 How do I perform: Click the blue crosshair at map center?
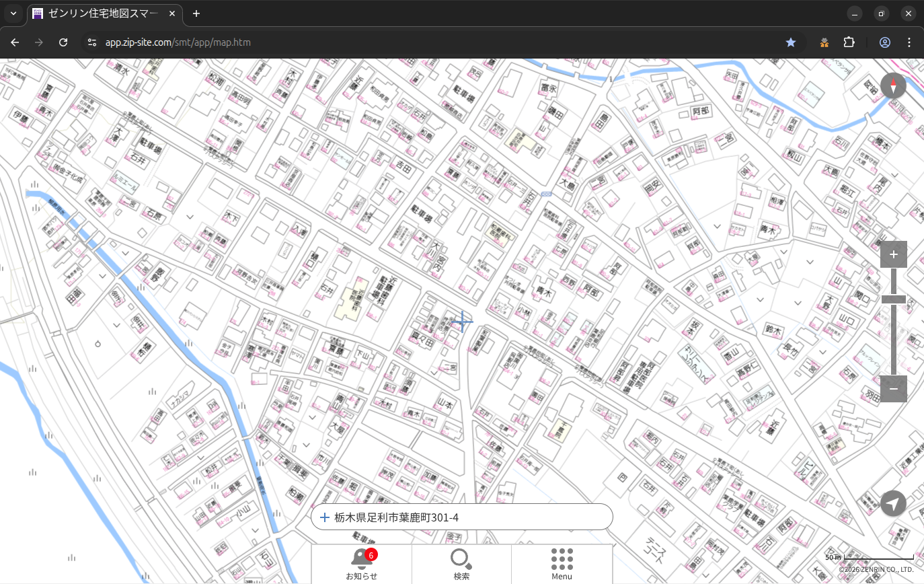click(x=462, y=322)
